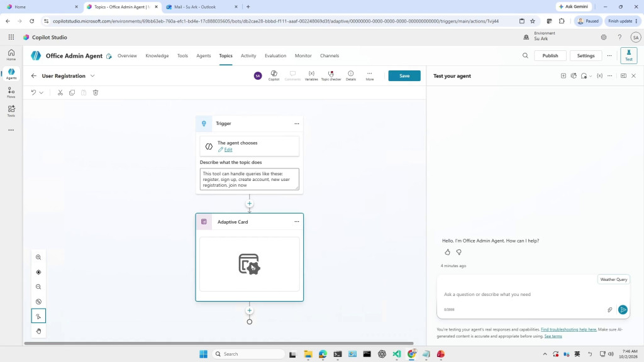
Task: Expand the User Registration topic dropdown
Action: click(x=92, y=76)
